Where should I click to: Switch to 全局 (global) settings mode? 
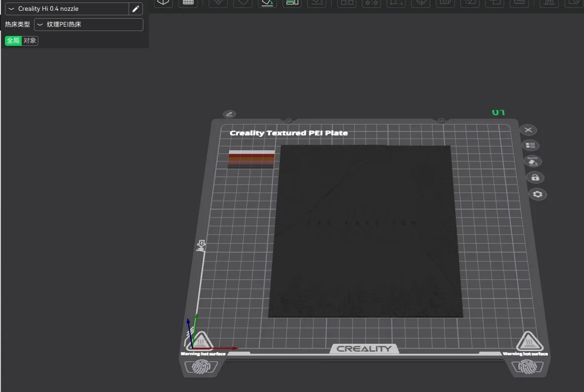click(13, 40)
